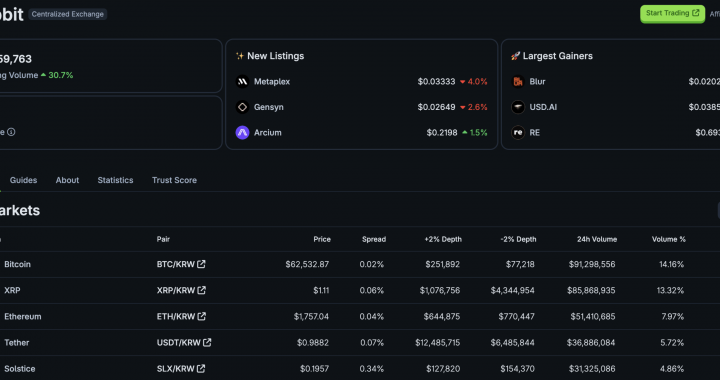Click the Centralized Exchange badge
The width and height of the screenshot is (720, 380).
(68, 14)
